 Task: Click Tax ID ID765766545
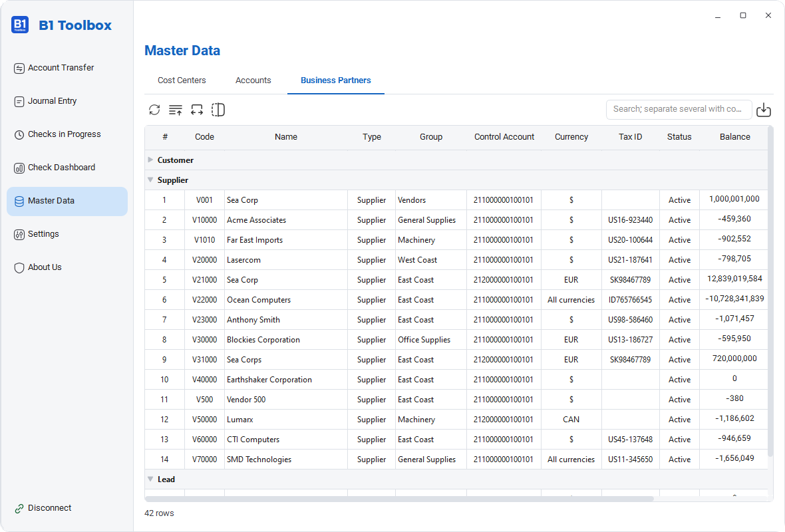(x=630, y=300)
